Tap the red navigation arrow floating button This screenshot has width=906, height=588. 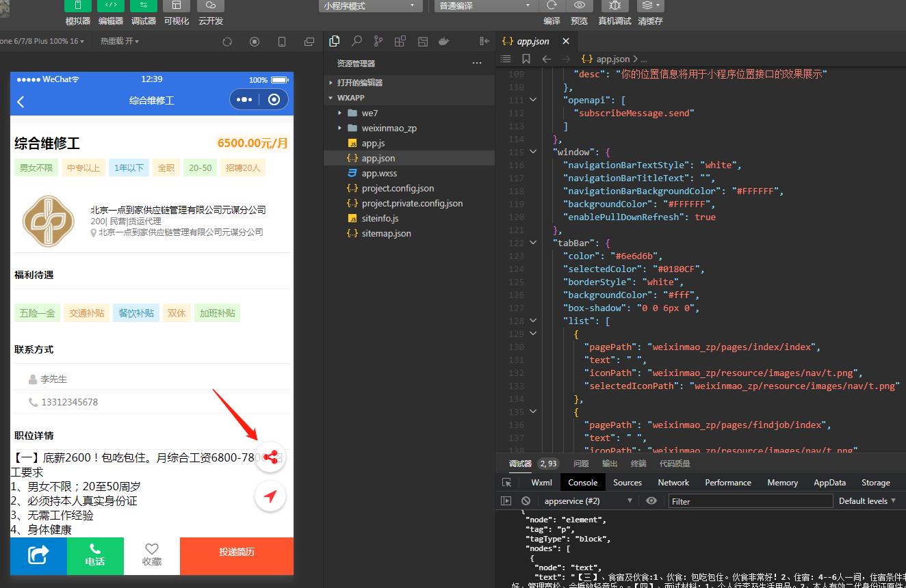[x=271, y=497]
